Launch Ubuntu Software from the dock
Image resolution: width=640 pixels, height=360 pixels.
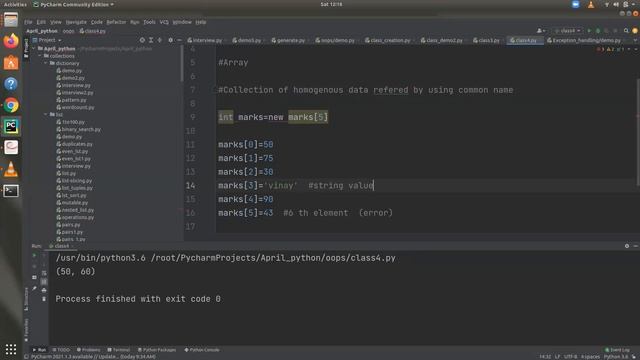coord(11,62)
